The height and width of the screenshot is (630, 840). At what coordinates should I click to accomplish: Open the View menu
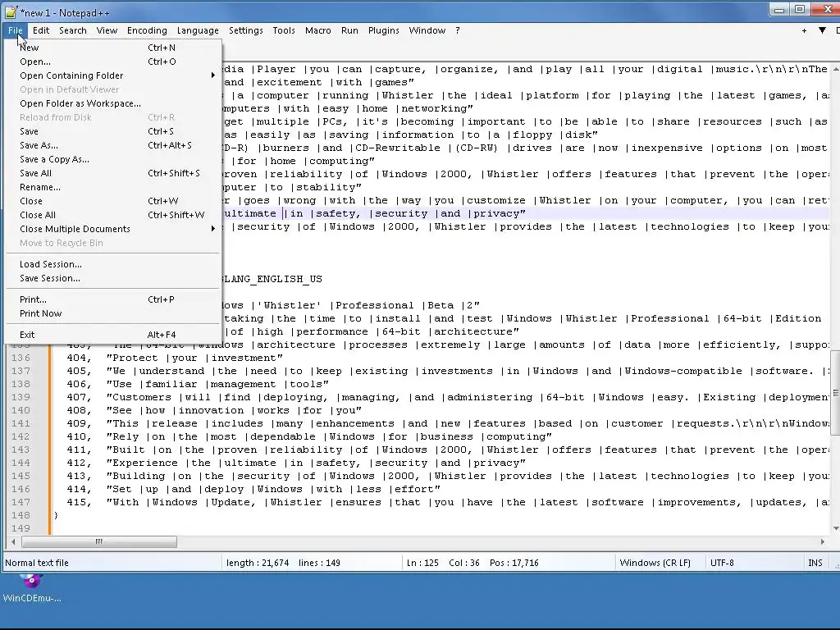tap(107, 30)
